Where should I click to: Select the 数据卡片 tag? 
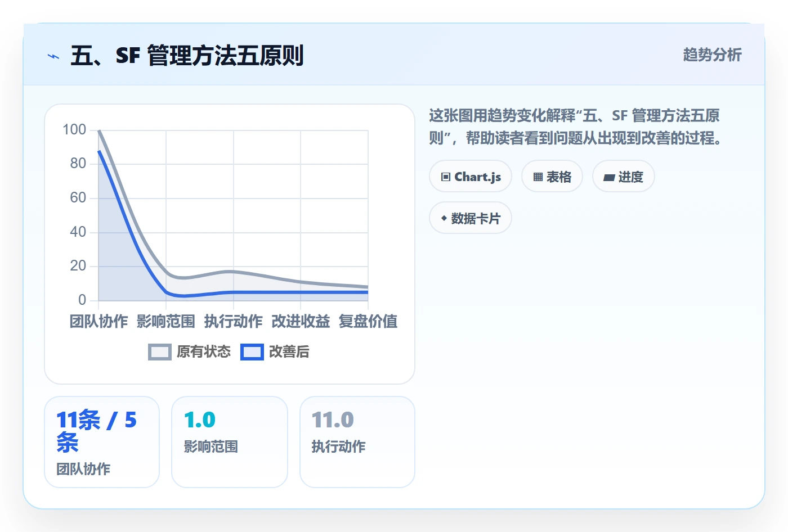tap(471, 218)
